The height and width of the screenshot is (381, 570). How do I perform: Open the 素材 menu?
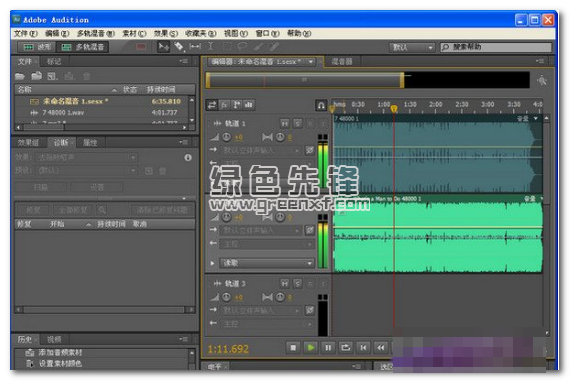[x=134, y=33]
